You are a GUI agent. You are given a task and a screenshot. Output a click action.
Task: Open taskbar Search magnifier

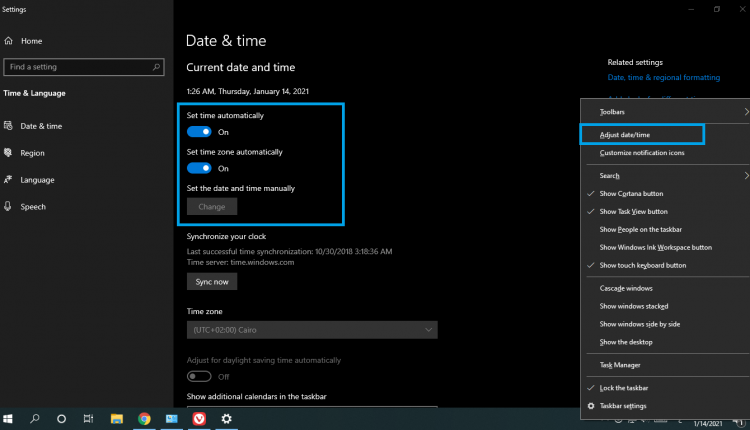point(34,419)
